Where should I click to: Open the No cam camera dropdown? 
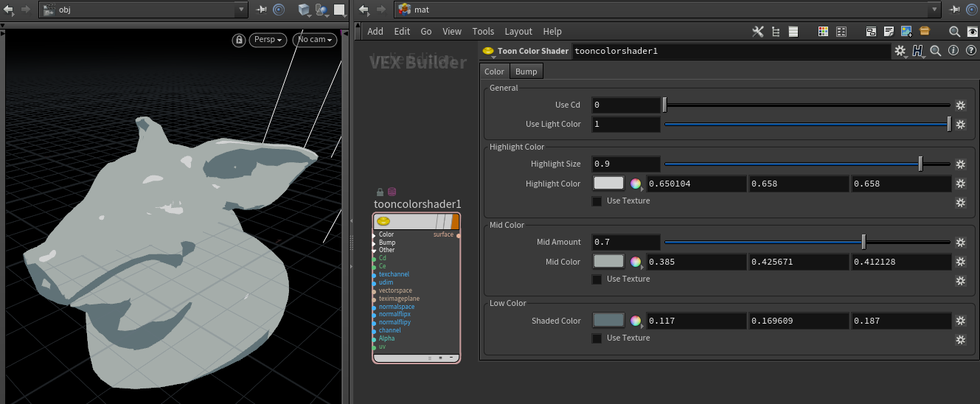pyautogui.click(x=314, y=40)
